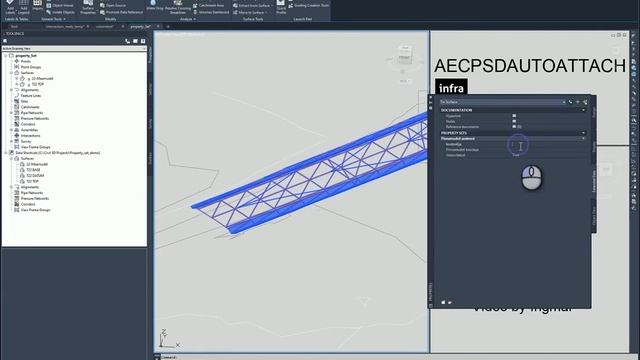Click the Labels & Tables panel title
640x360 pixels.
pyautogui.click(x=17, y=19)
